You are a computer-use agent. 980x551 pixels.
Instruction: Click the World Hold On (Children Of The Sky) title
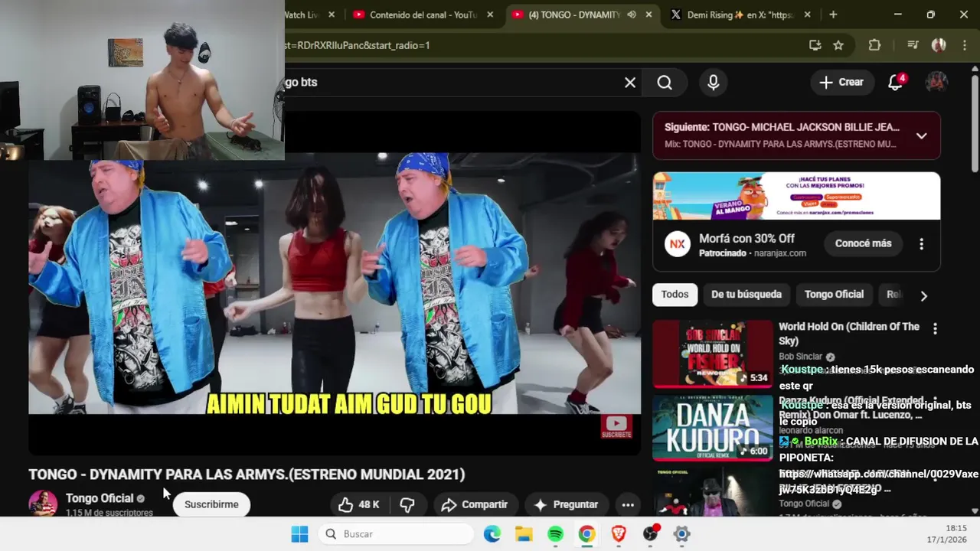(849, 334)
